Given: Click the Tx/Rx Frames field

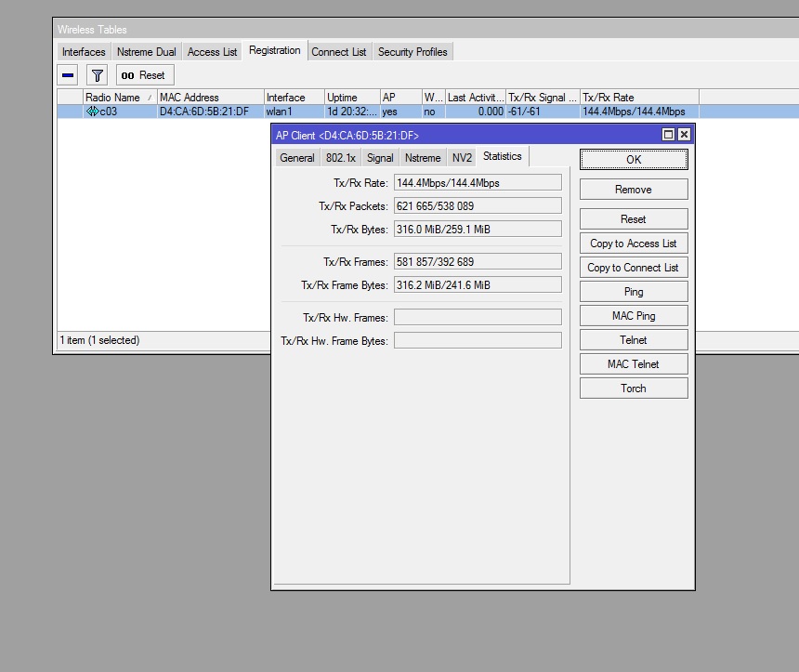Looking at the screenshot, I should tap(478, 261).
